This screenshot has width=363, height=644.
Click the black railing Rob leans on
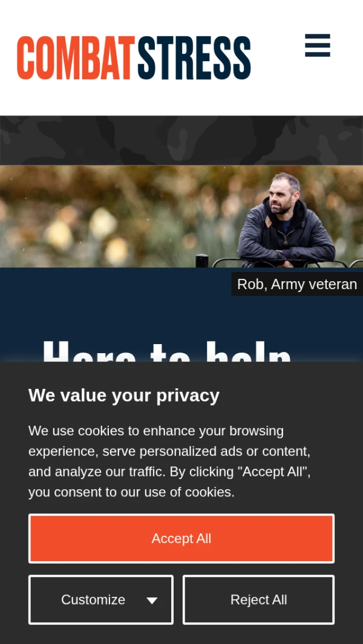pyautogui.click(x=280, y=262)
